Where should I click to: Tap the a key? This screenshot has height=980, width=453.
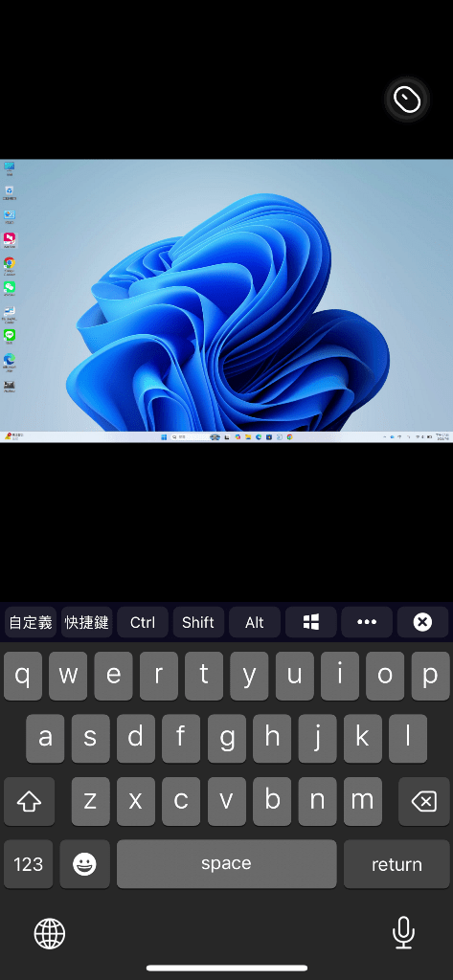click(x=45, y=738)
